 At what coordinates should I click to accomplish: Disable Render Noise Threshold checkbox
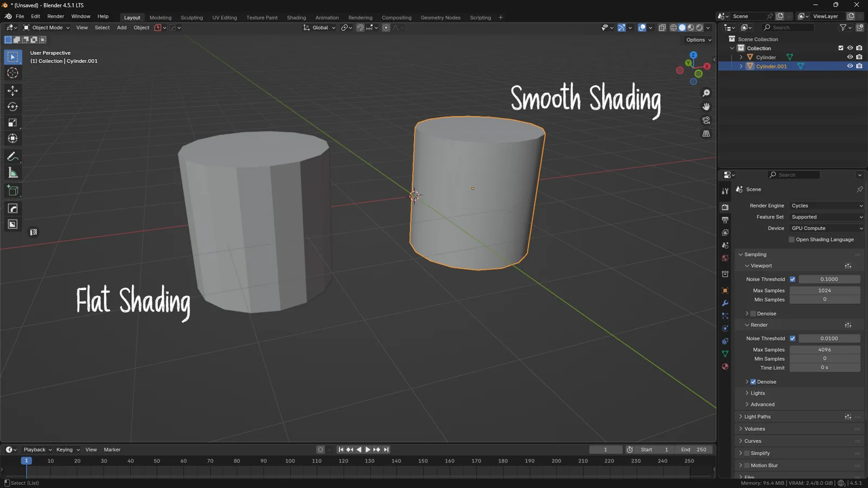click(793, 338)
